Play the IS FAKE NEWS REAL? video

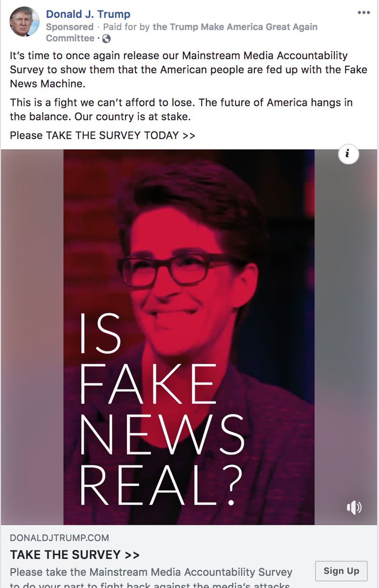(x=189, y=337)
